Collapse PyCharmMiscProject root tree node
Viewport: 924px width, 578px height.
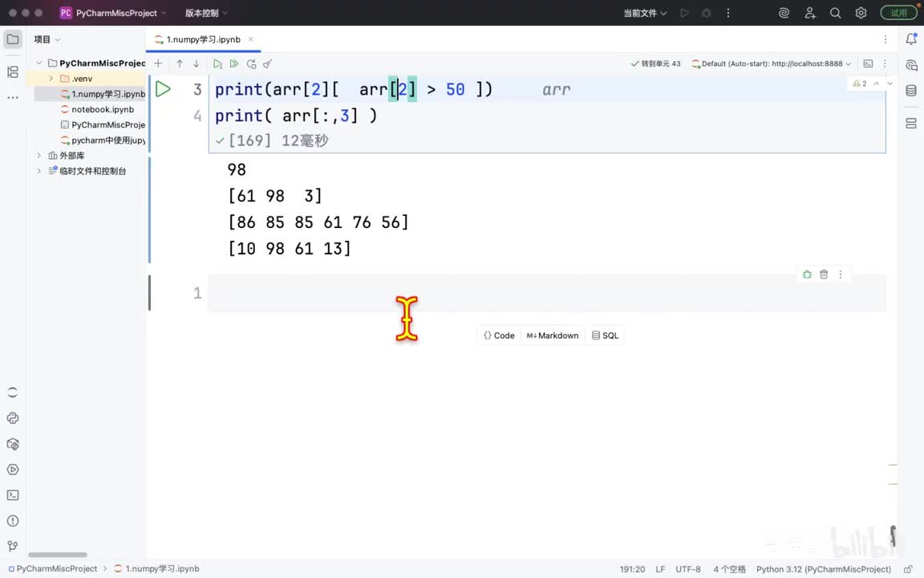[x=38, y=63]
